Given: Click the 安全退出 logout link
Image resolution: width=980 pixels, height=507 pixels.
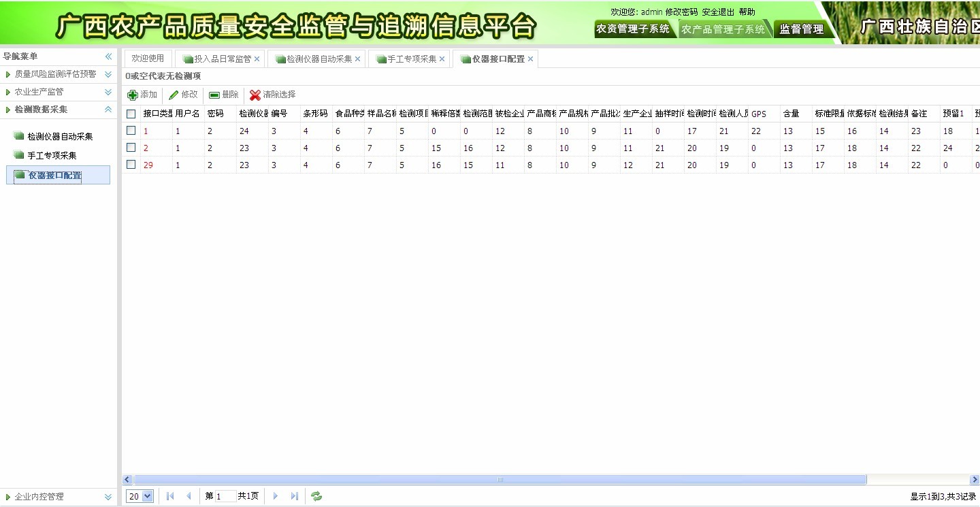Looking at the screenshot, I should [718, 12].
